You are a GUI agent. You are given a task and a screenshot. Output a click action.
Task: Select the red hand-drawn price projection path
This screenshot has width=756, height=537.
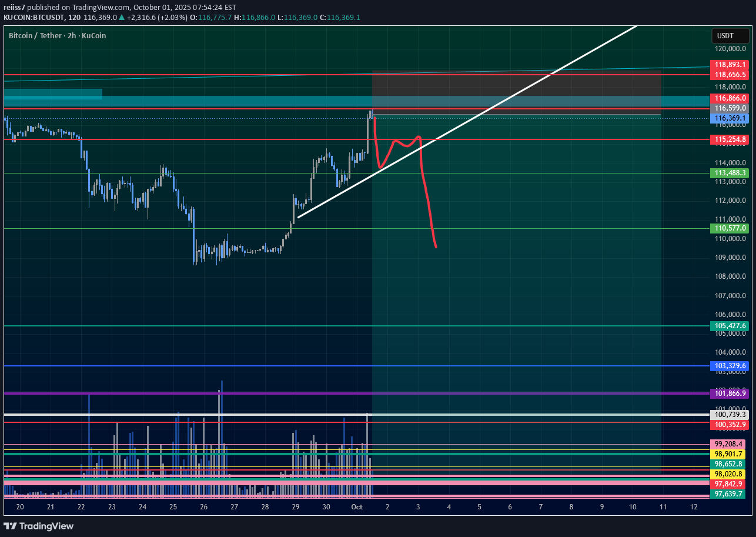pyautogui.click(x=426, y=194)
